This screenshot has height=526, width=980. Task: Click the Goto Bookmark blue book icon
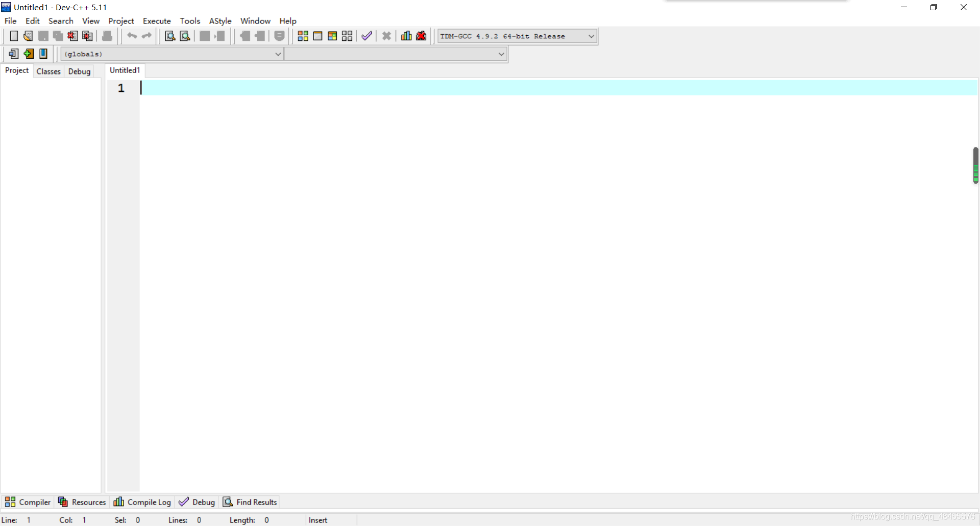click(x=43, y=54)
